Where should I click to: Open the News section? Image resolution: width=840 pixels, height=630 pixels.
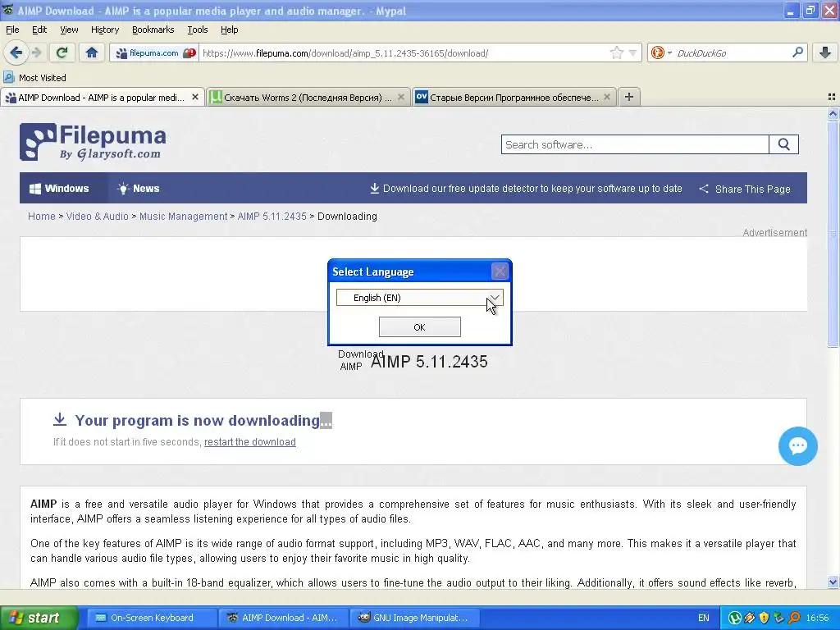(138, 188)
